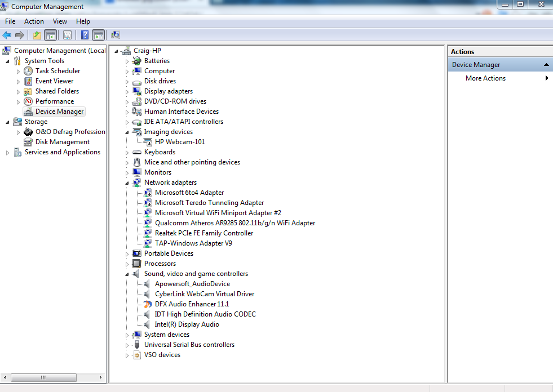Open the Help menu
The height and width of the screenshot is (392, 553).
tap(83, 21)
